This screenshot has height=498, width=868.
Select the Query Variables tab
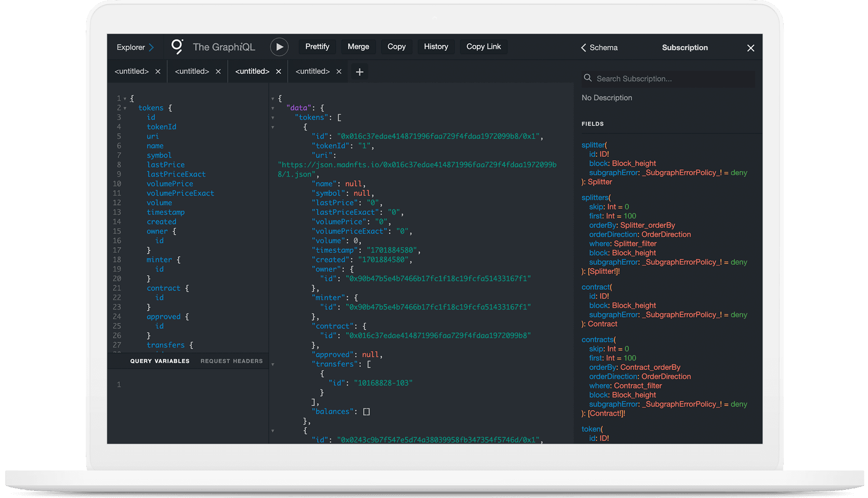tap(159, 361)
